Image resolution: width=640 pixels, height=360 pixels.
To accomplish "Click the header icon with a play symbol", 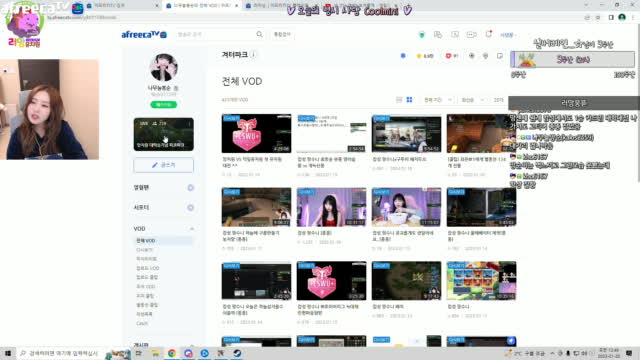I will pos(455,35).
